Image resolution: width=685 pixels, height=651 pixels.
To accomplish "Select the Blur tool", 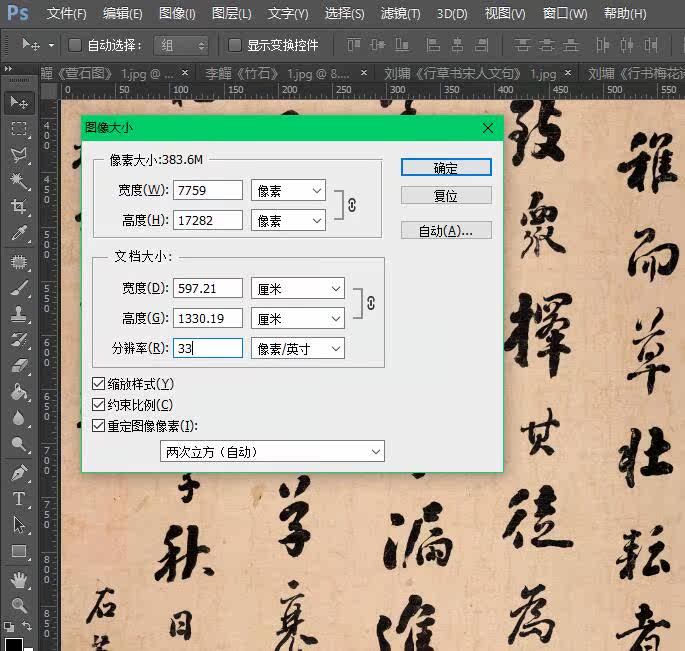I will pos(18,418).
